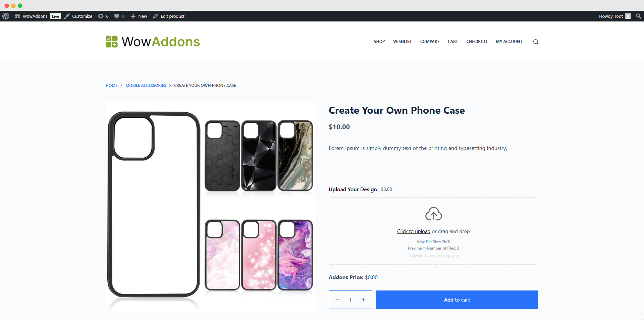Go to the Wishlist page
644x320 pixels.
pyautogui.click(x=402, y=42)
